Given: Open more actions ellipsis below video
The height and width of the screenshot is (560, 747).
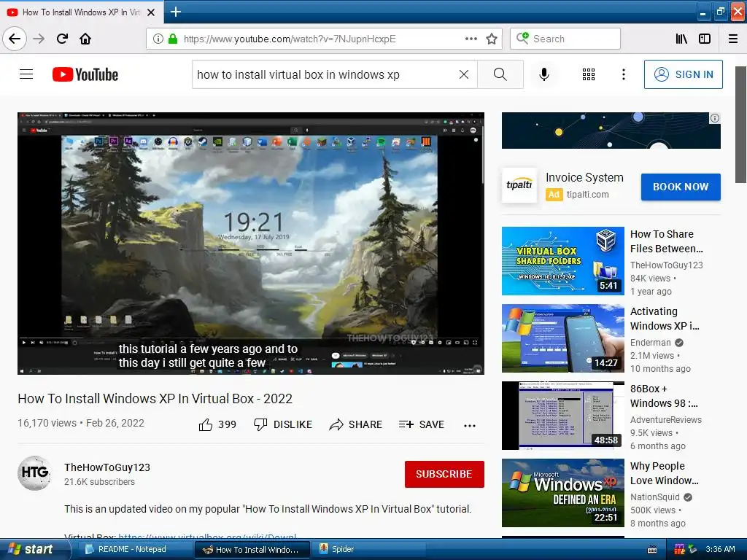Looking at the screenshot, I should (470, 426).
